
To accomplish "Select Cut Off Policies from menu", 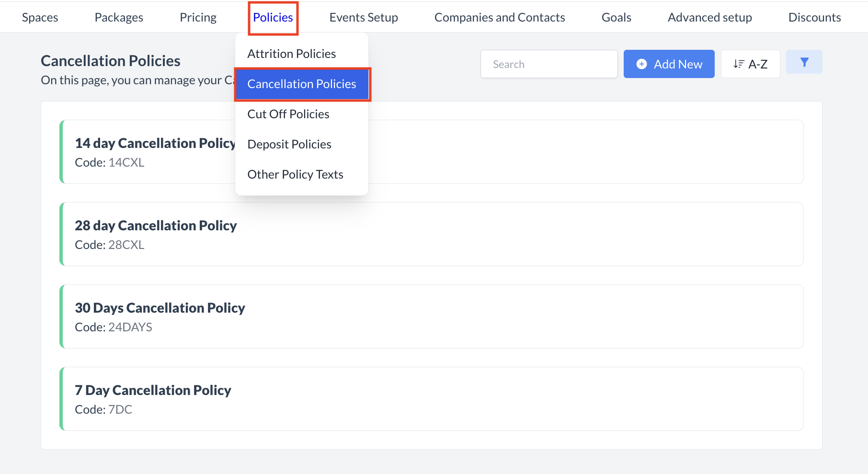I will pyautogui.click(x=288, y=114).
